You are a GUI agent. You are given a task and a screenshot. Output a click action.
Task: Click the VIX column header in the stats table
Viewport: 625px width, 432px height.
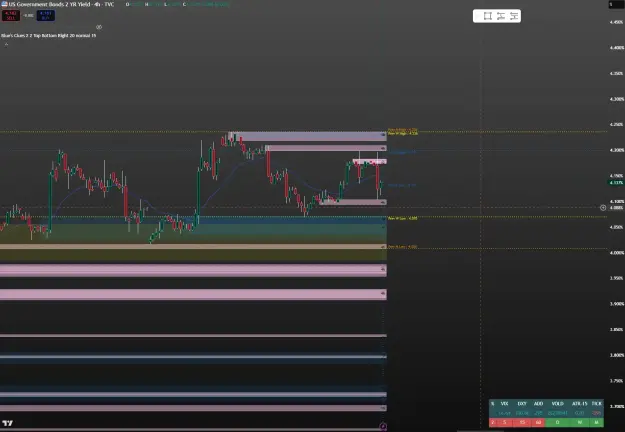pyautogui.click(x=504, y=404)
